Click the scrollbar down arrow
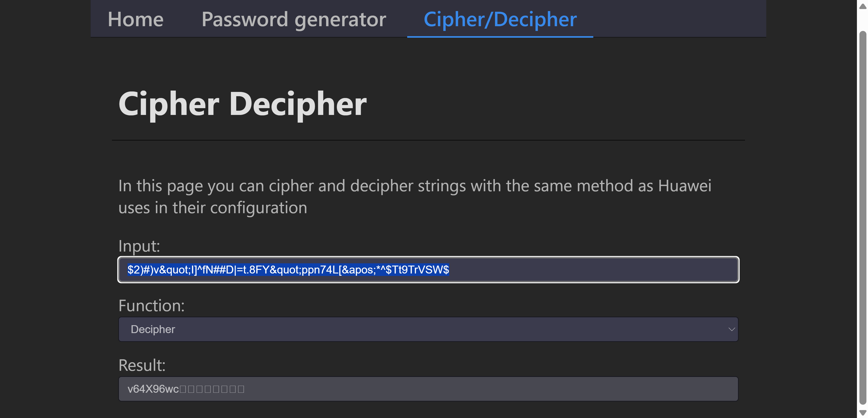 pos(863,412)
